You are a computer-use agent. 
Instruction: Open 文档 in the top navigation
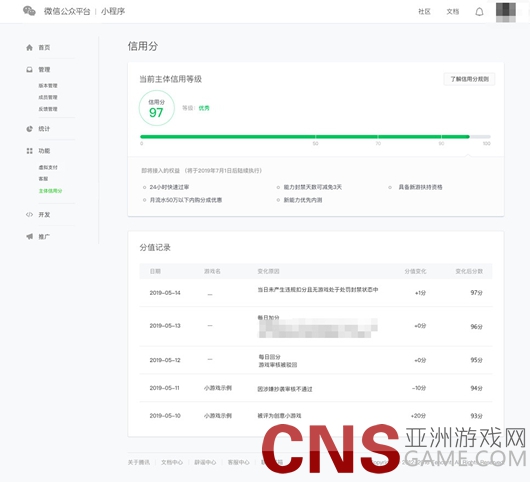(x=453, y=12)
